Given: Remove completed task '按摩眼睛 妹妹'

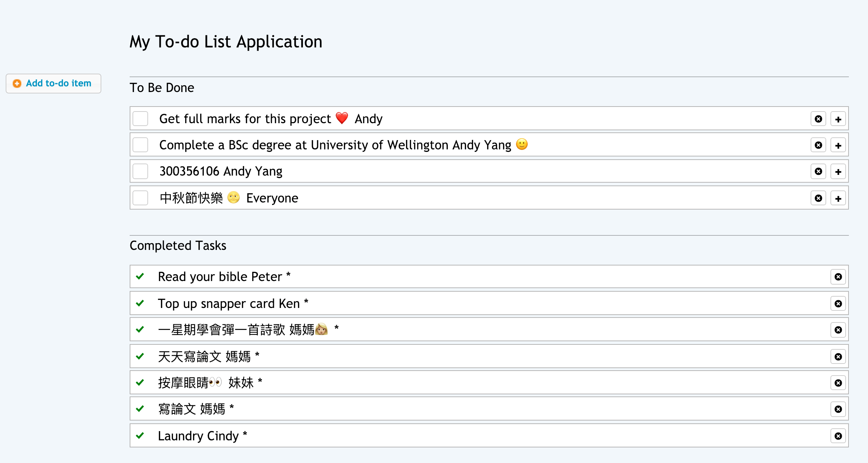Looking at the screenshot, I should click(838, 383).
